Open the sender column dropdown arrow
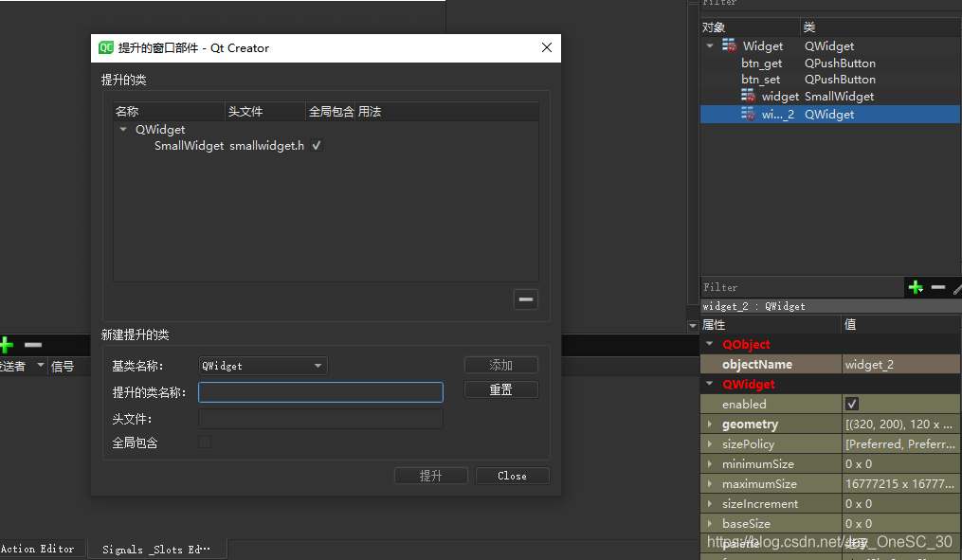The width and height of the screenshot is (962, 560). (x=41, y=365)
